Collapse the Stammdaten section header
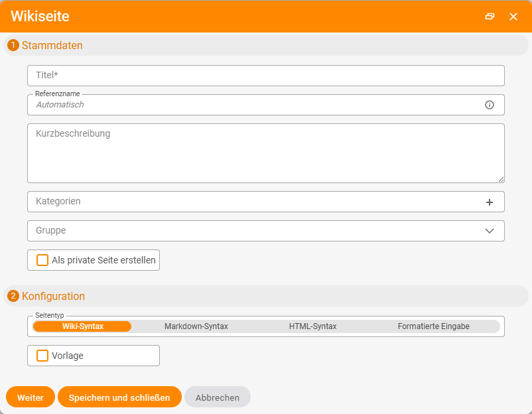The height and width of the screenshot is (414, 532). tap(266, 45)
